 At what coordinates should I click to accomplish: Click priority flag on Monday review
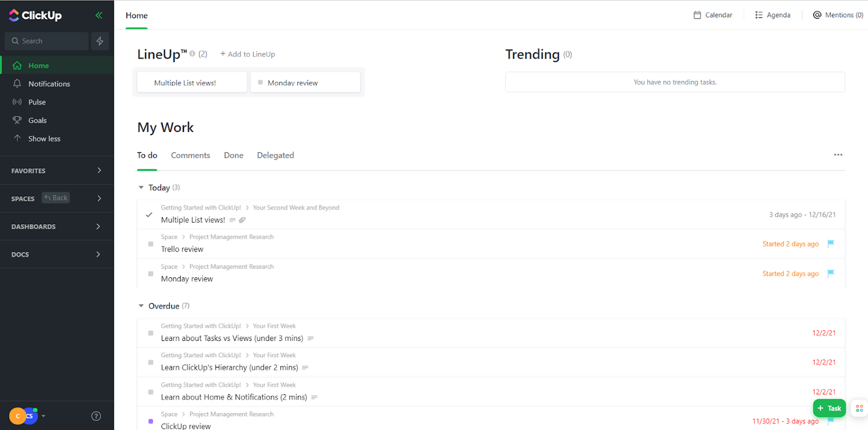tap(831, 274)
